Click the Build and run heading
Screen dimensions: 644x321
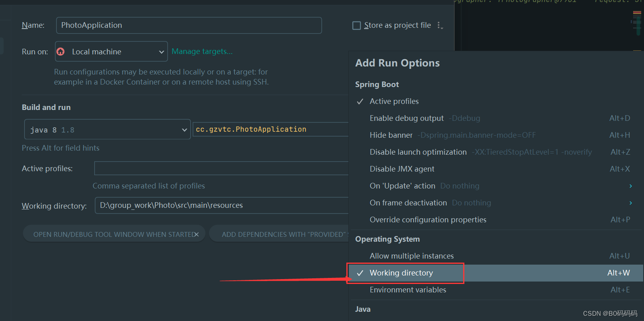[x=46, y=108]
